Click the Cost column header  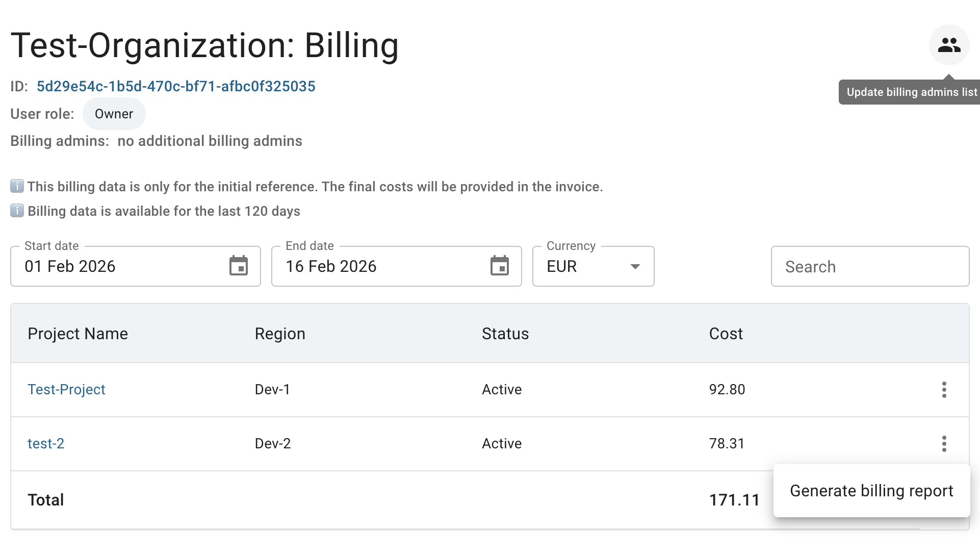pyautogui.click(x=726, y=334)
